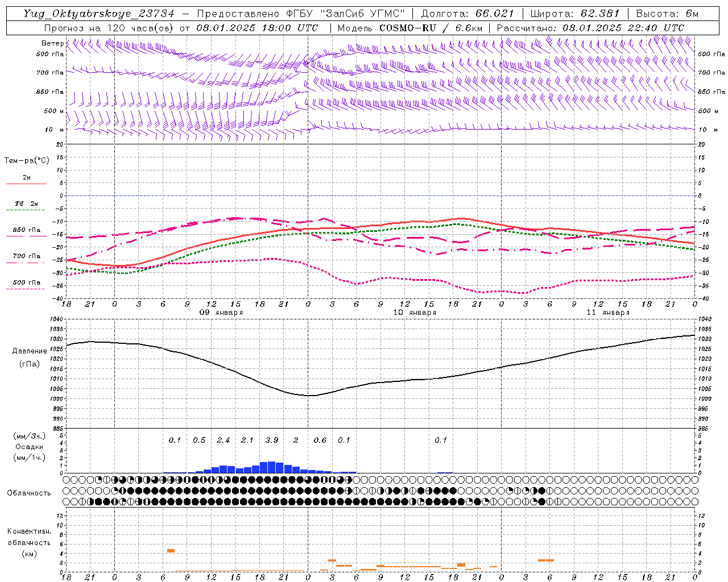Click the 2.4 precipitation total value

pyautogui.click(x=224, y=440)
